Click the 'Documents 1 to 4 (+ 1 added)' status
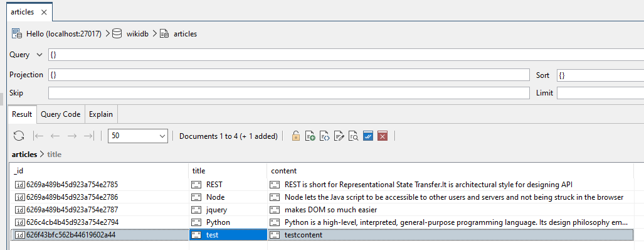The width and height of the screenshot is (644, 250). click(228, 136)
